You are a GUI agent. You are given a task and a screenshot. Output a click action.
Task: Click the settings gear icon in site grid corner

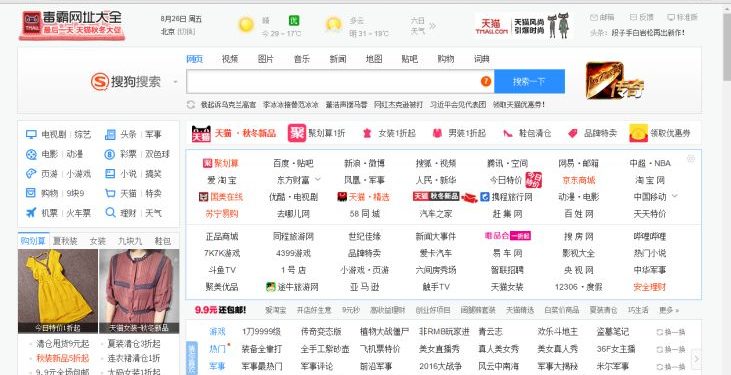(x=691, y=159)
